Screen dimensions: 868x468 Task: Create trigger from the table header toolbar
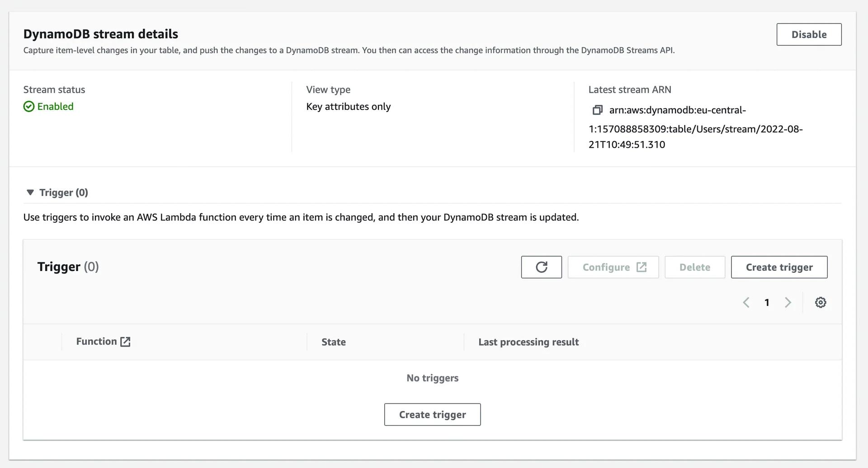click(x=779, y=267)
